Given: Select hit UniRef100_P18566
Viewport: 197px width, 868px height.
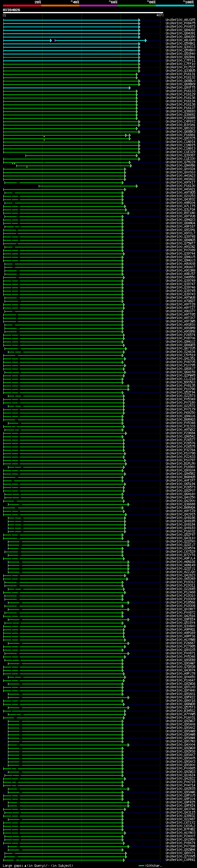Looking at the screenshot, I should (180, 602).
